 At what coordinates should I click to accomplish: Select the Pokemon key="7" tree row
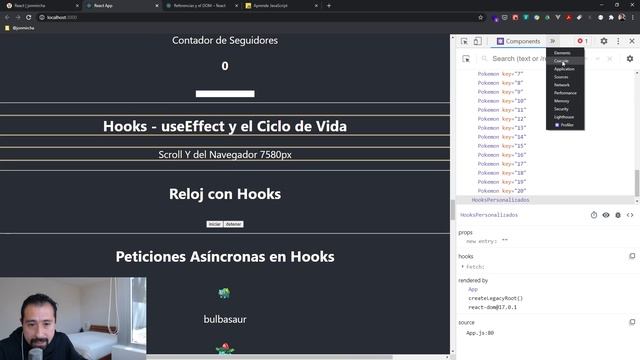[500, 74]
